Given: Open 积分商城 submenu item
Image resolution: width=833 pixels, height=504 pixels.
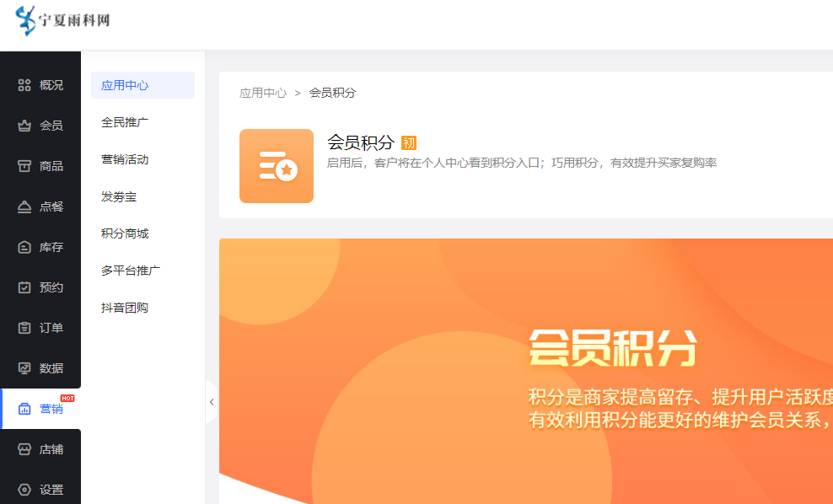Looking at the screenshot, I should click(x=125, y=233).
